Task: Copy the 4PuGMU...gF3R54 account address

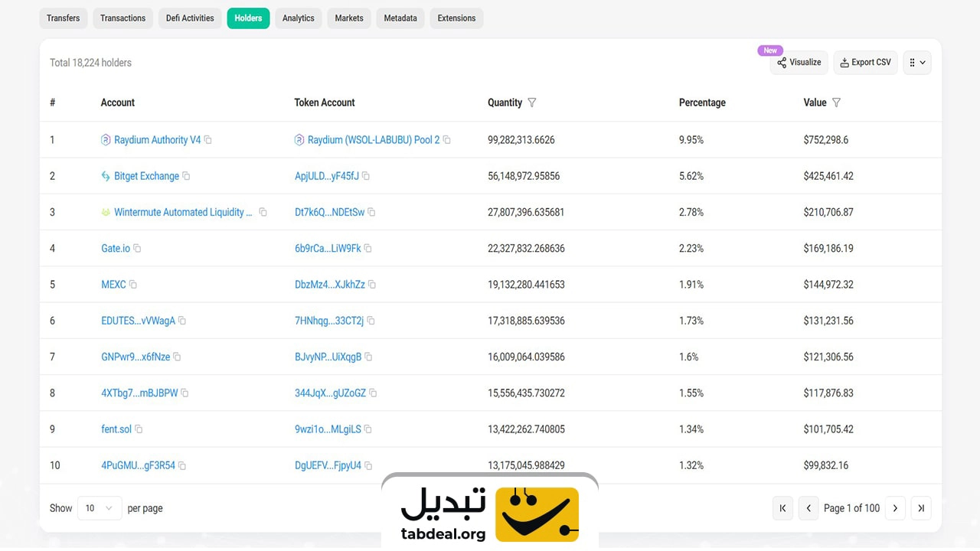Action: pyautogui.click(x=182, y=465)
